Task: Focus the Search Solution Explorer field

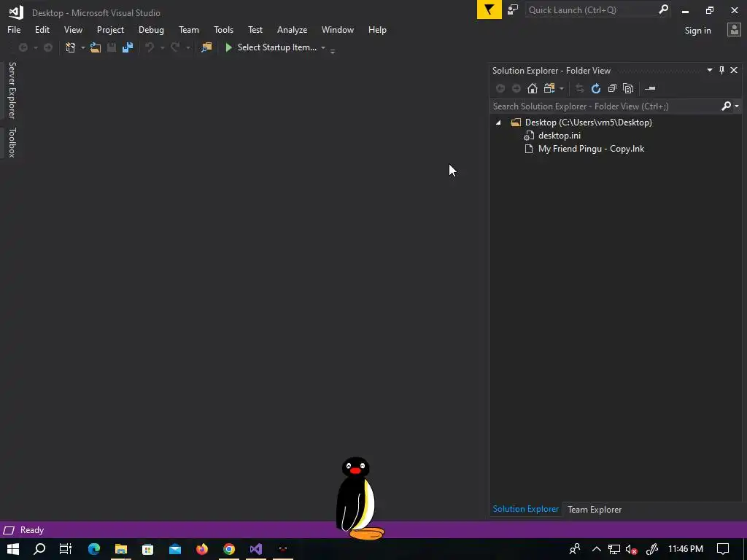Action: 605,106
